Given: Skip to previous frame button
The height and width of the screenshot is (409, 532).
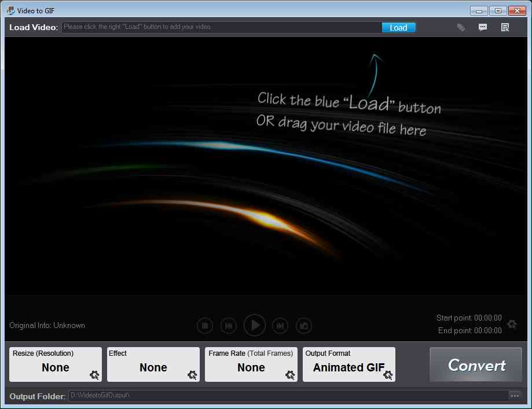Looking at the screenshot, I should [229, 326].
